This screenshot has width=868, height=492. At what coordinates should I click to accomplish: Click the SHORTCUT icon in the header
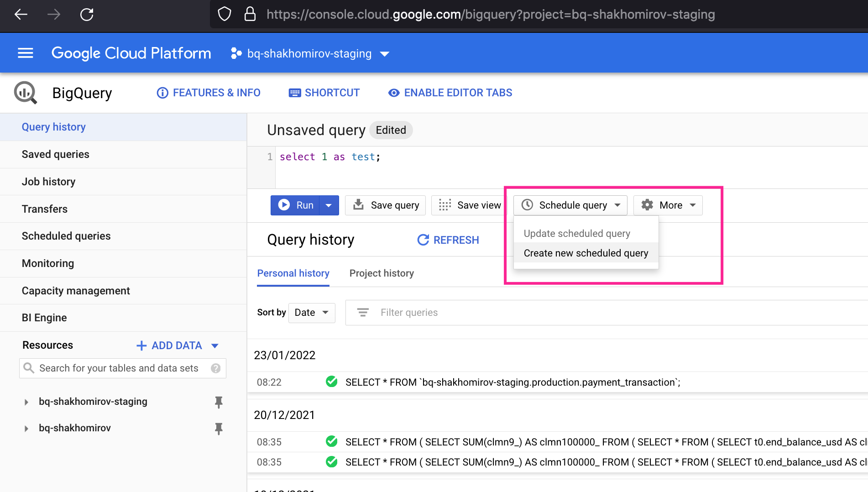point(293,93)
